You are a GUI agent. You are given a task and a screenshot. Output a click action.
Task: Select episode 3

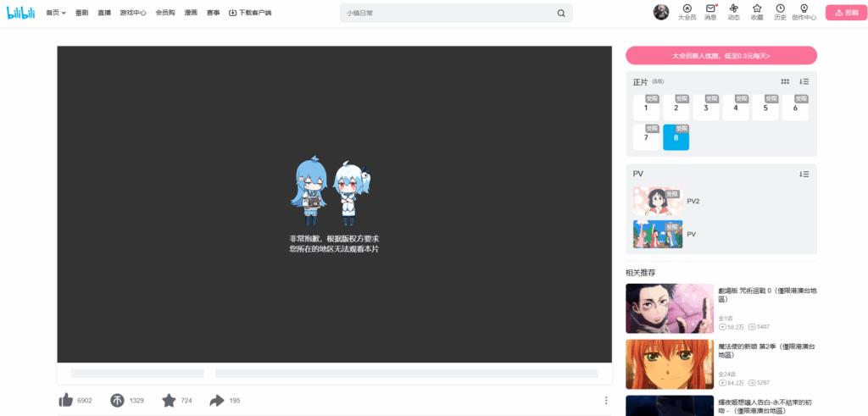[706, 108]
